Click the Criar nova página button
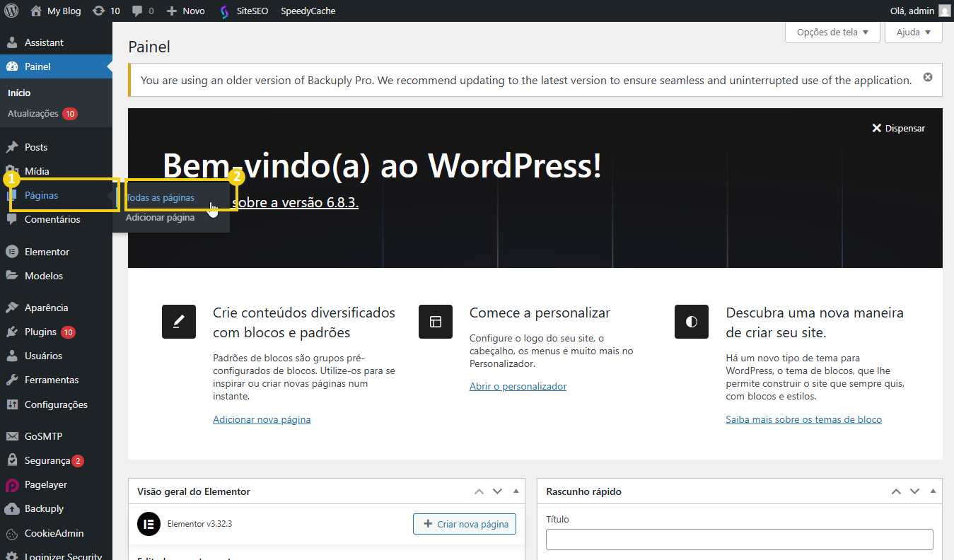This screenshot has height=560, width=954. (465, 524)
